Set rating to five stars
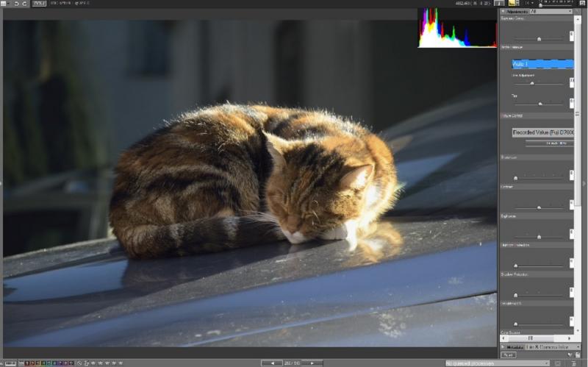588x367 pixels. tap(121, 363)
